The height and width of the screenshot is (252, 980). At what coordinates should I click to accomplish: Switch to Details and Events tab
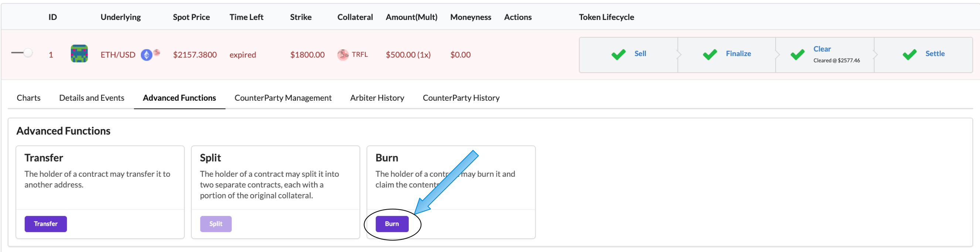click(92, 98)
